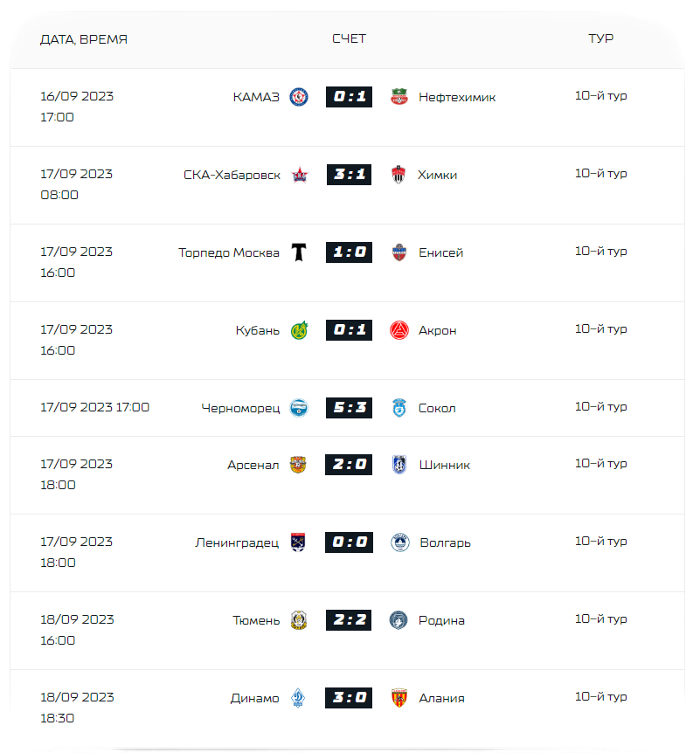
Task: Select the Arsenal orange crest
Action: tap(298, 465)
